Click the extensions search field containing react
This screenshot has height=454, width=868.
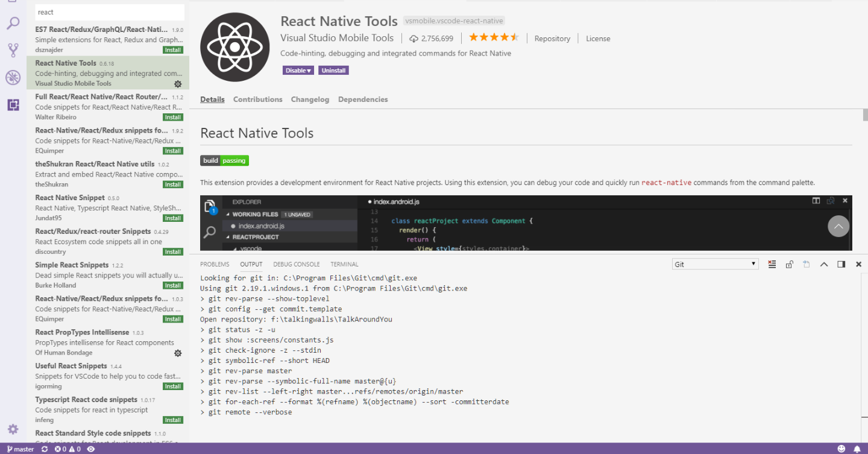tap(109, 12)
